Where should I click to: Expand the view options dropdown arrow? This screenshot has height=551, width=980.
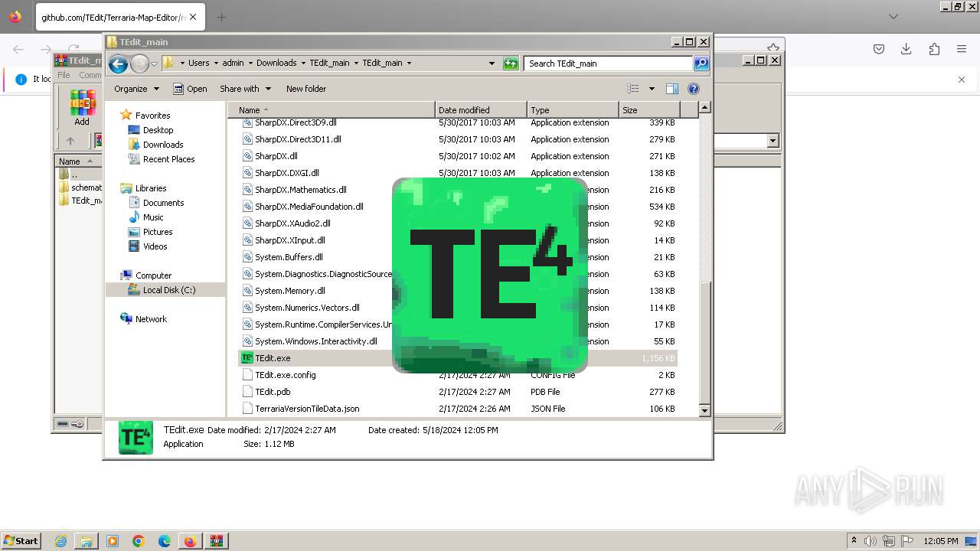[x=652, y=89]
